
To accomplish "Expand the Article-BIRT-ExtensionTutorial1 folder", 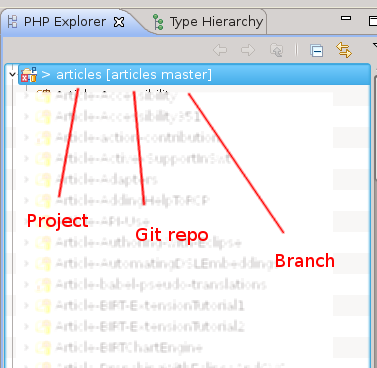I will point(27,305).
